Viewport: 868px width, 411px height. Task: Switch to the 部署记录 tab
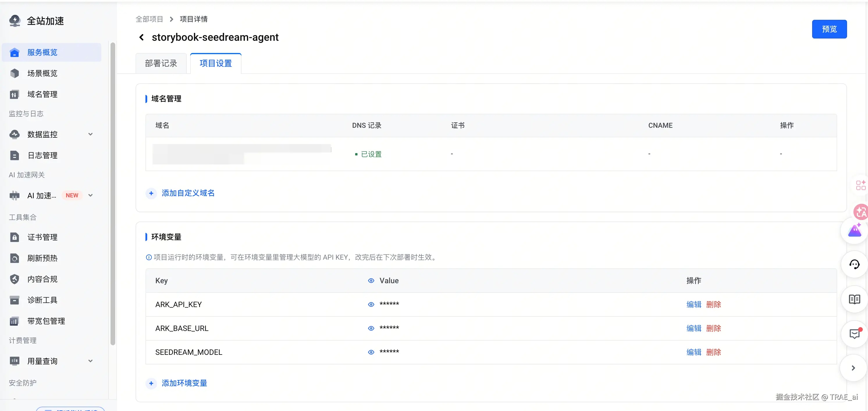(x=161, y=63)
